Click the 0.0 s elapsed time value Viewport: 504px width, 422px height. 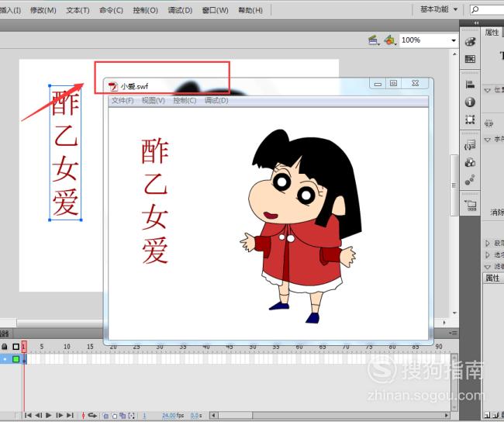point(196,416)
